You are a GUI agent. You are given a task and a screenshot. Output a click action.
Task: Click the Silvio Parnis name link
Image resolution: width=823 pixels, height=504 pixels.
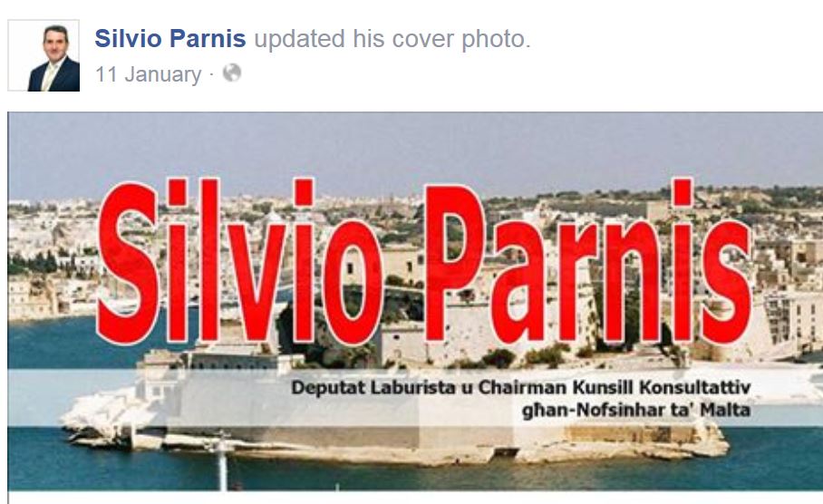pos(170,39)
